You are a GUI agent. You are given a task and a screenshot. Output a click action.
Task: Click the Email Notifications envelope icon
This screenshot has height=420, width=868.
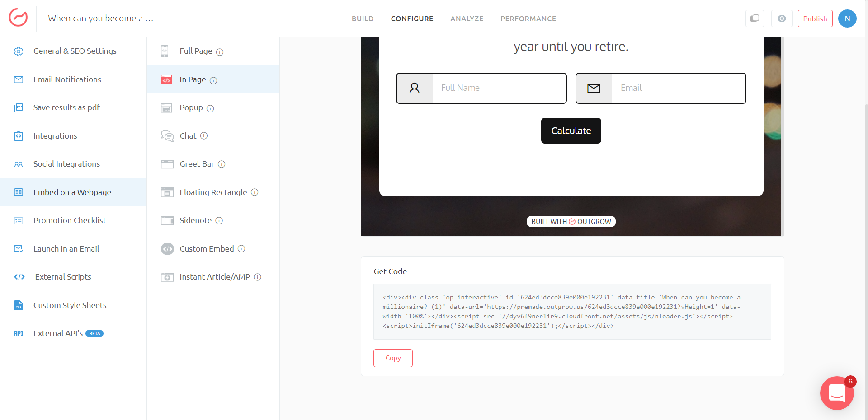point(19,79)
